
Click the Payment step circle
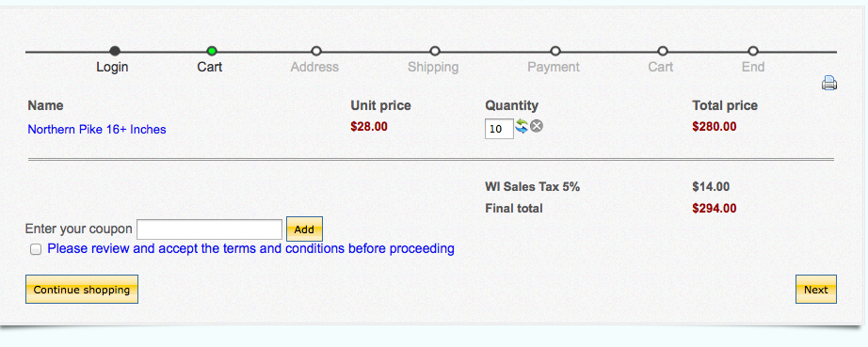pos(555,52)
